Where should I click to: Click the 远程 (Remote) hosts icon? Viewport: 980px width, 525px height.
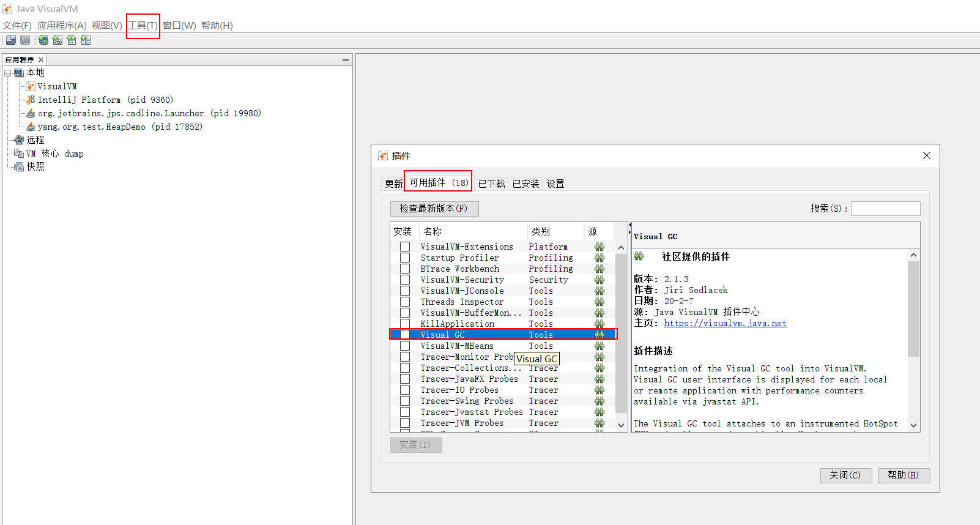tap(19, 140)
